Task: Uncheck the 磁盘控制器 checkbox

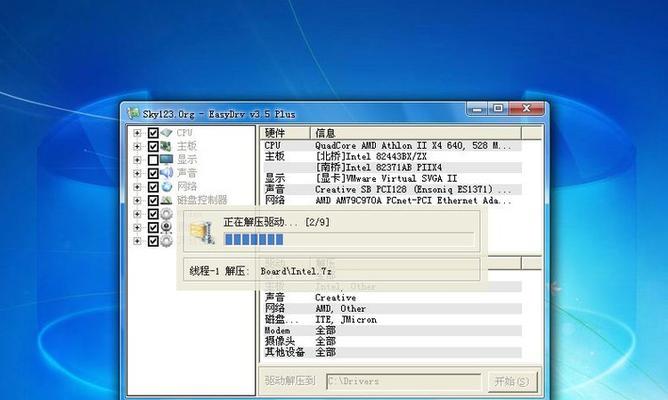Action: 153,200
